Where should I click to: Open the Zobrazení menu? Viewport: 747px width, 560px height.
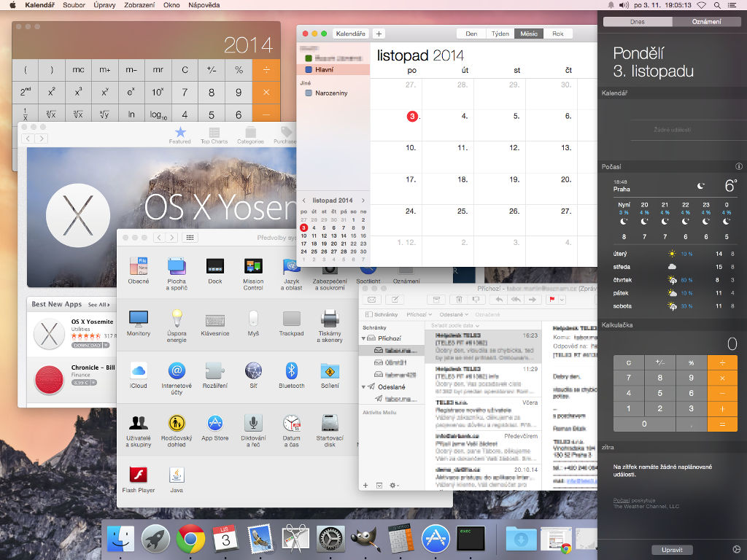click(139, 5)
